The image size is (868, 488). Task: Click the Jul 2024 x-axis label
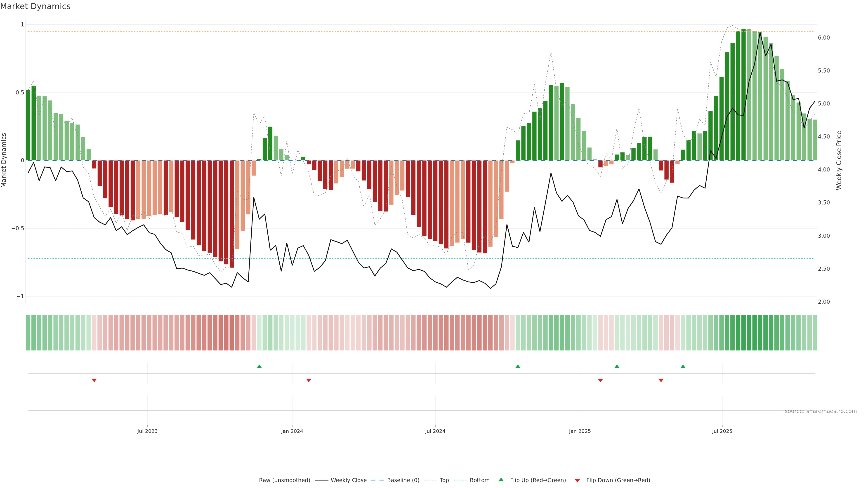click(x=435, y=431)
